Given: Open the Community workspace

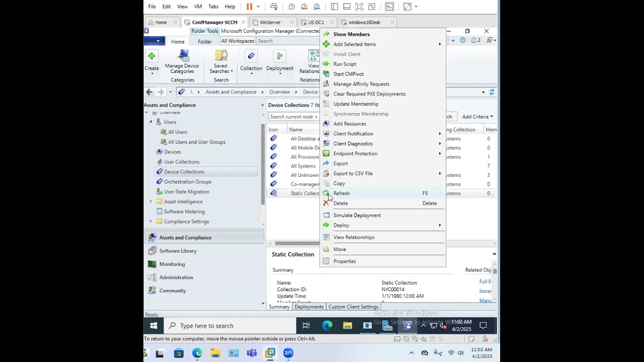Looking at the screenshot, I should coord(173,291).
